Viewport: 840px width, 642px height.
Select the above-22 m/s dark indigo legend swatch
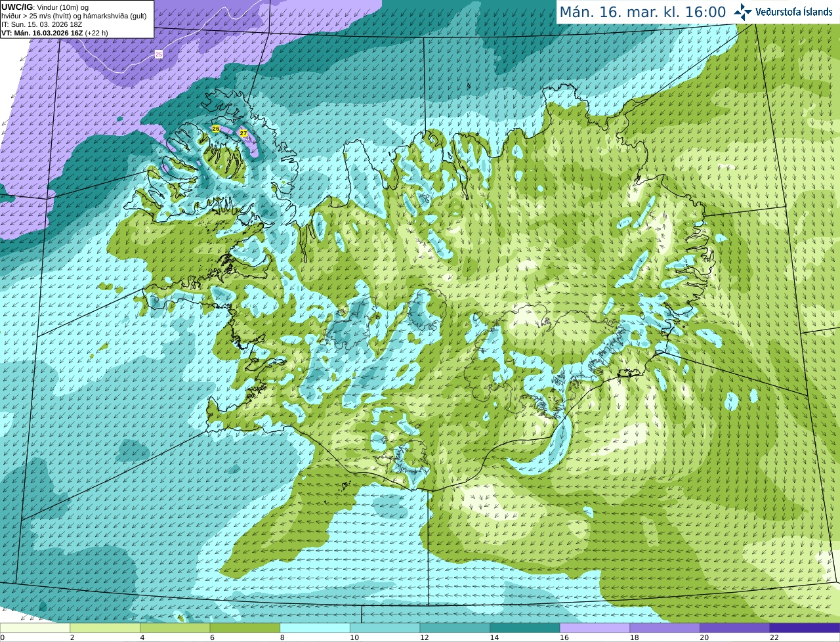pos(805,628)
